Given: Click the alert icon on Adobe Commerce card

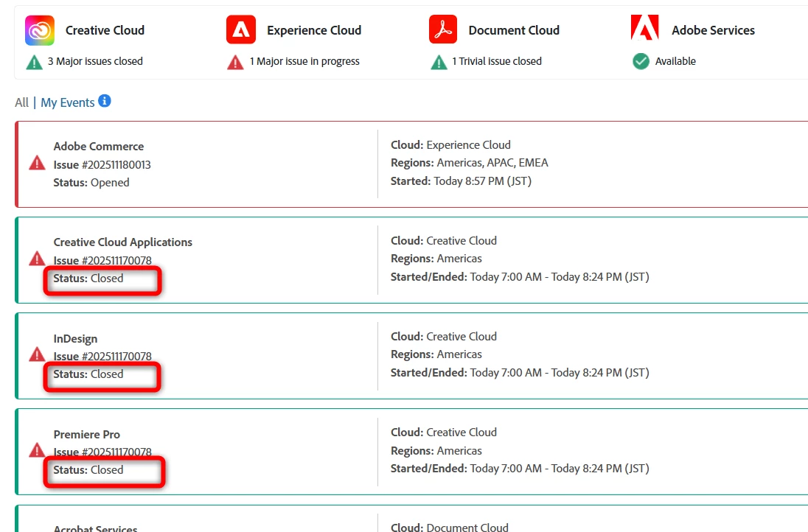Looking at the screenshot, I should coord(37,164).
